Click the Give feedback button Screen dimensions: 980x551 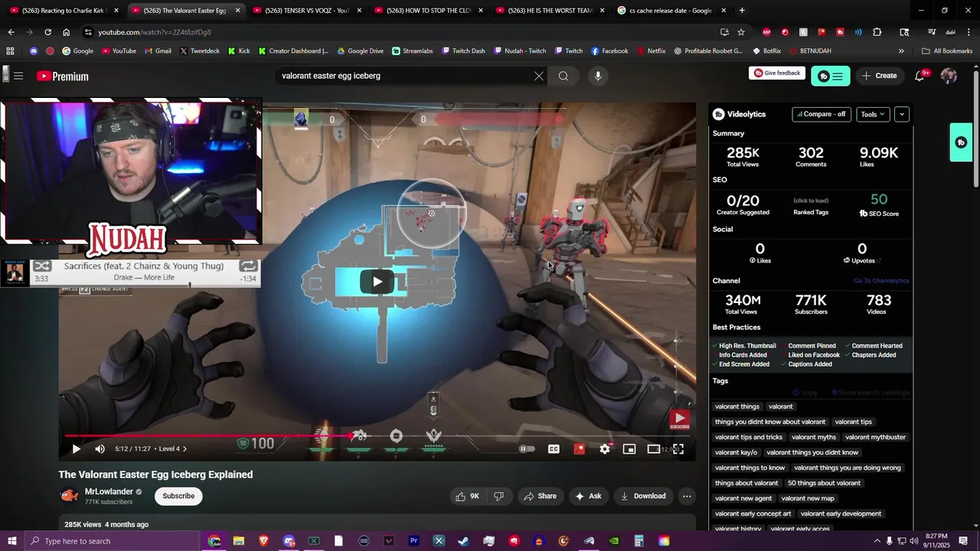click(777, 73)
